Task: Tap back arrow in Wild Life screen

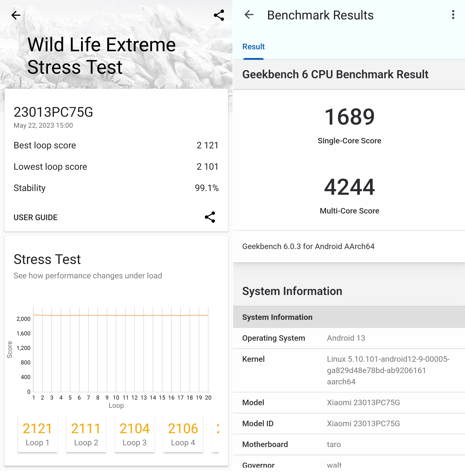Action: click(16, 15)
